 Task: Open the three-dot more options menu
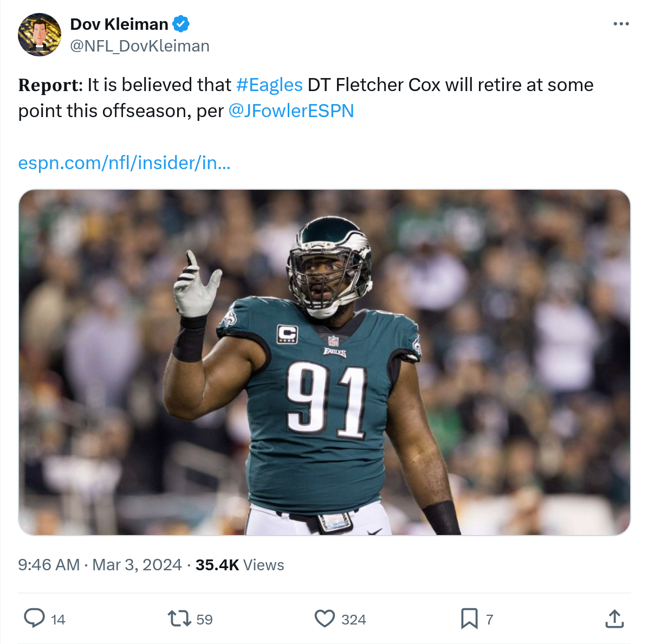(621, 24)
